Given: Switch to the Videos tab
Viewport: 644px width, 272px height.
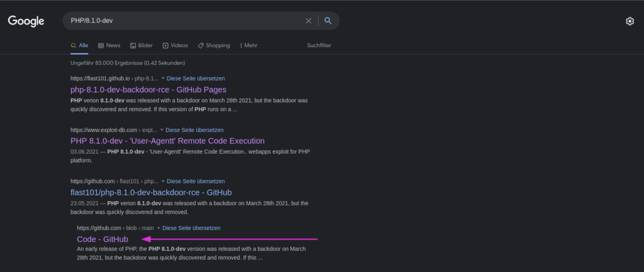Looking at the screenshot, I should [175, 45].
